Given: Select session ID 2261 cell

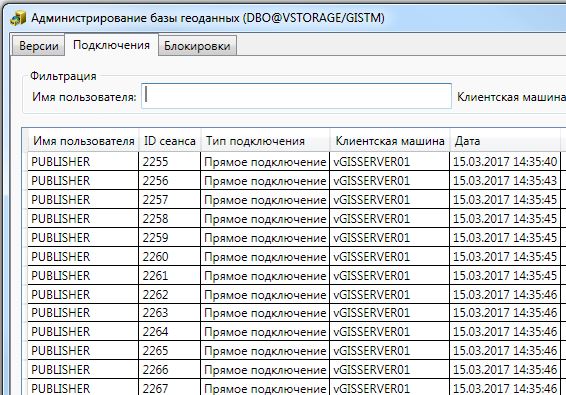Looking at the screenshot, I should [x=169, y=275].
